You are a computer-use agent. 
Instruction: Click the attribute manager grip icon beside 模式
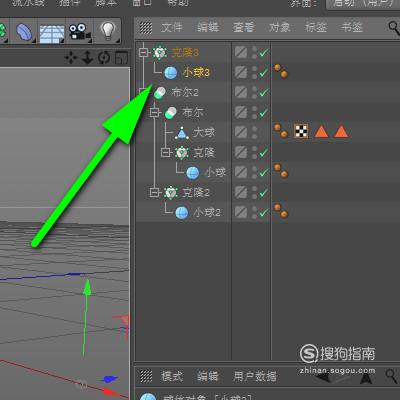(146, 376)
